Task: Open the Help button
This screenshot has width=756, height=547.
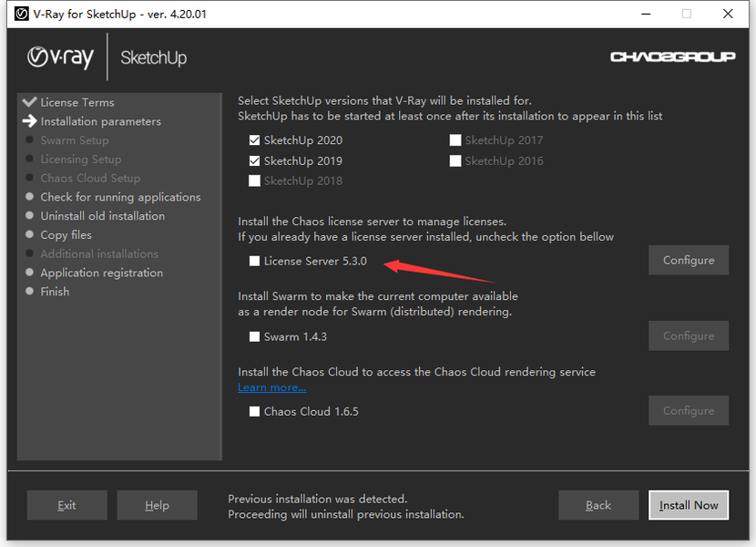Action: [x=158, y=505]
